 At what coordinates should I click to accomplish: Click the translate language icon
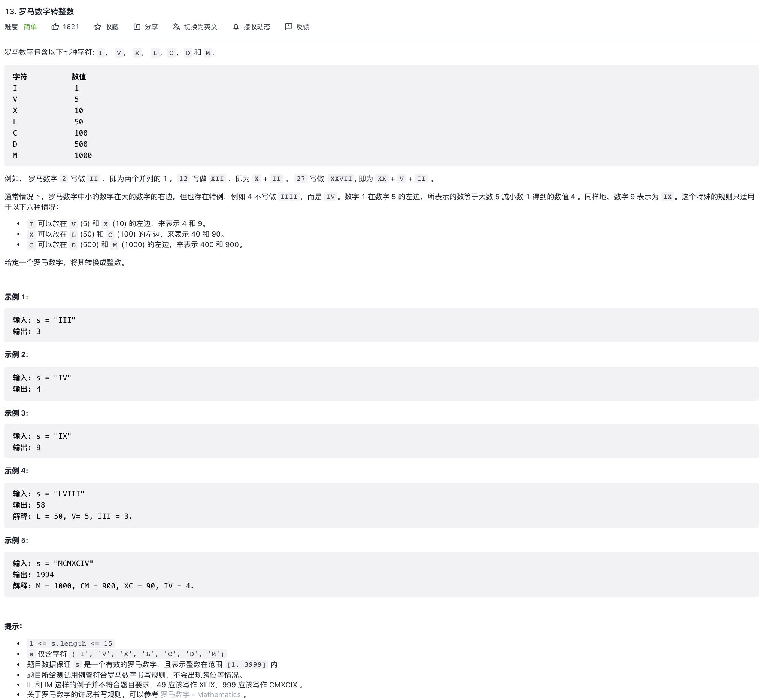pyautogui.click(x=176, y=27)
